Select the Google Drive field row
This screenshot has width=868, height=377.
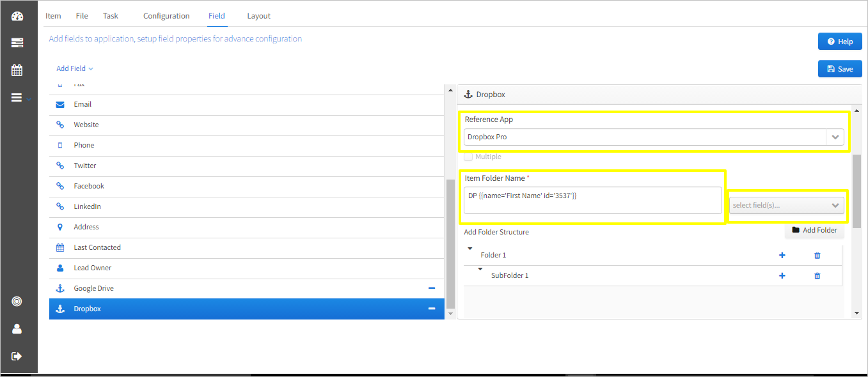pos(247,288)
